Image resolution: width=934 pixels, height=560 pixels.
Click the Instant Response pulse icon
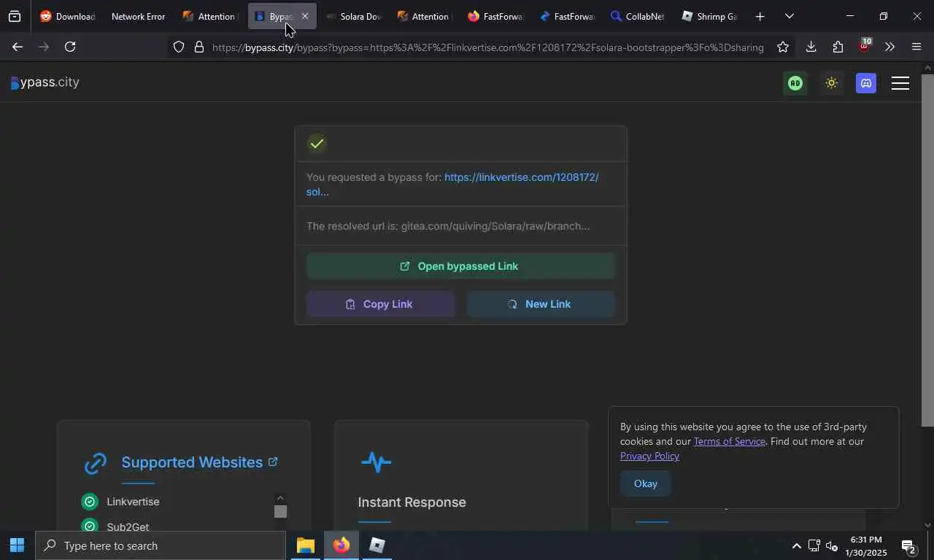[x=376, y=462]
